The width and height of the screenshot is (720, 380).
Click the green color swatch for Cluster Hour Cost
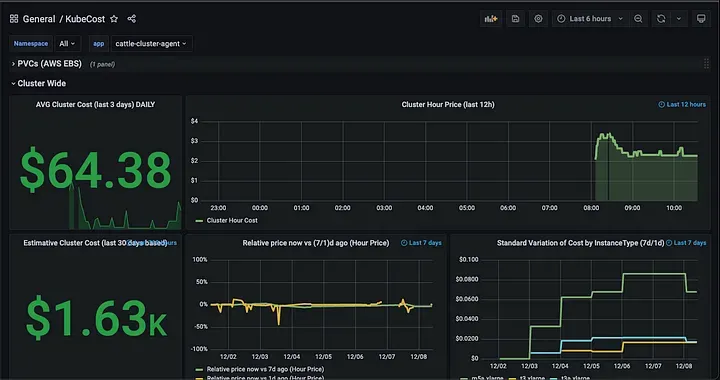point(199,221)
